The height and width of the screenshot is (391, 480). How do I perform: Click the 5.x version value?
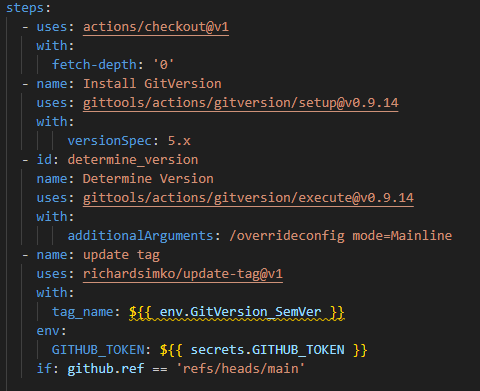point(179,141)
